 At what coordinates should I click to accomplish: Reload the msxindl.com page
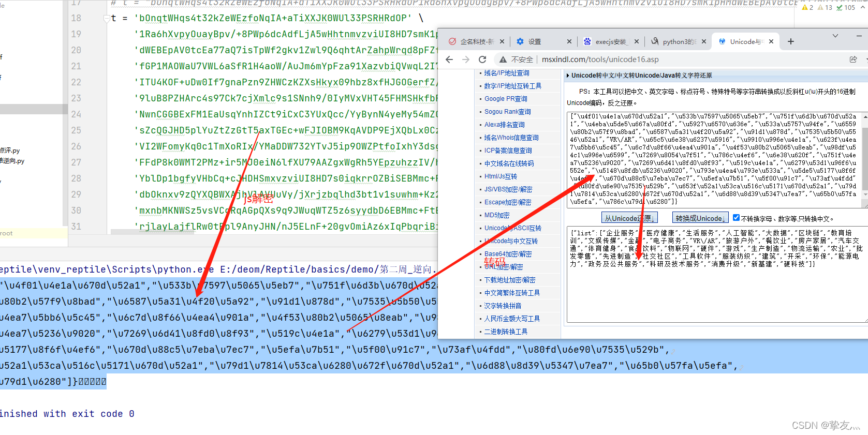tap(482, 59)
